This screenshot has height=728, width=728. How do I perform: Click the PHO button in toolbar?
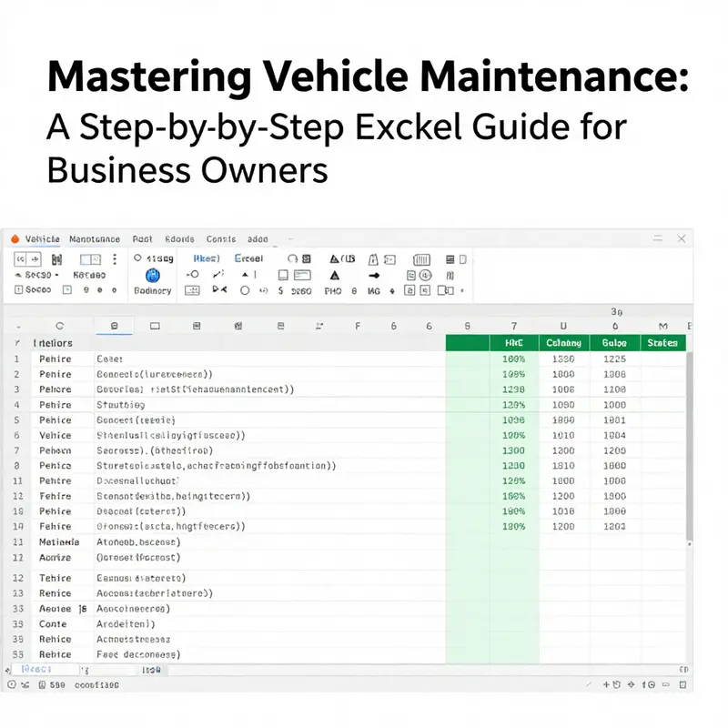[334, 290]
